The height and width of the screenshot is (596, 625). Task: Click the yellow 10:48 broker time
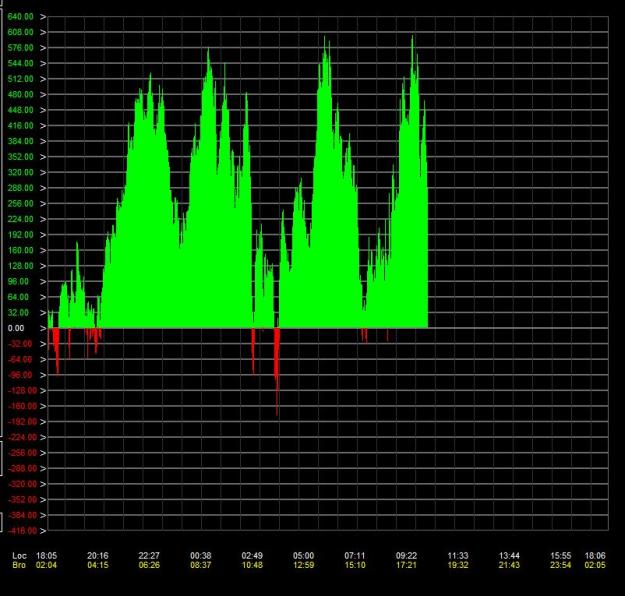[x=252, y=565]
